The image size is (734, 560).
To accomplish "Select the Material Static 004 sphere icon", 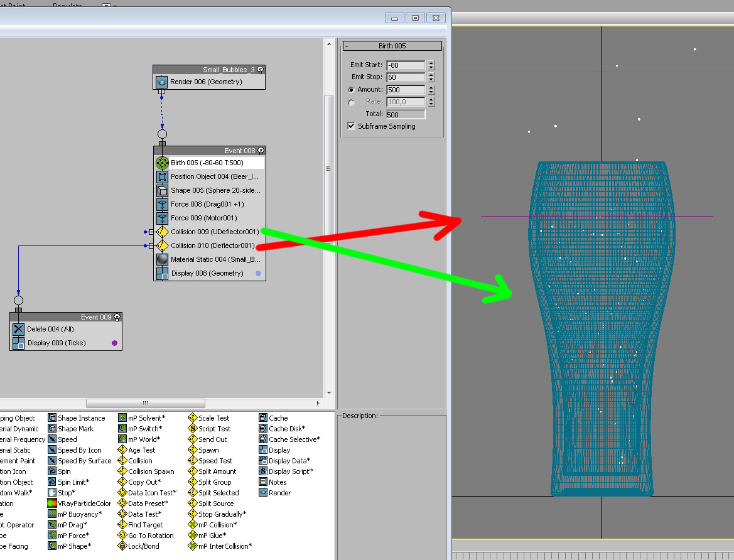I will 162,259.
